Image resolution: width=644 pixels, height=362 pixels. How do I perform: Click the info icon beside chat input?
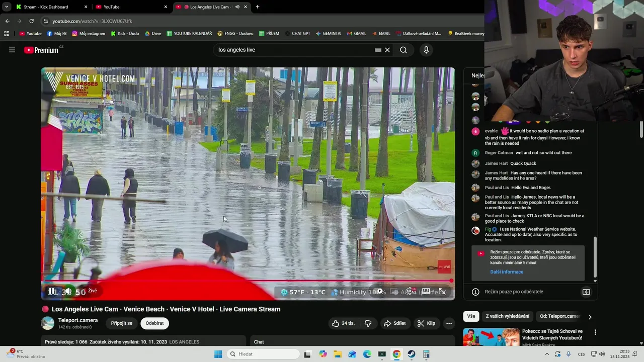tap(475, 292)
